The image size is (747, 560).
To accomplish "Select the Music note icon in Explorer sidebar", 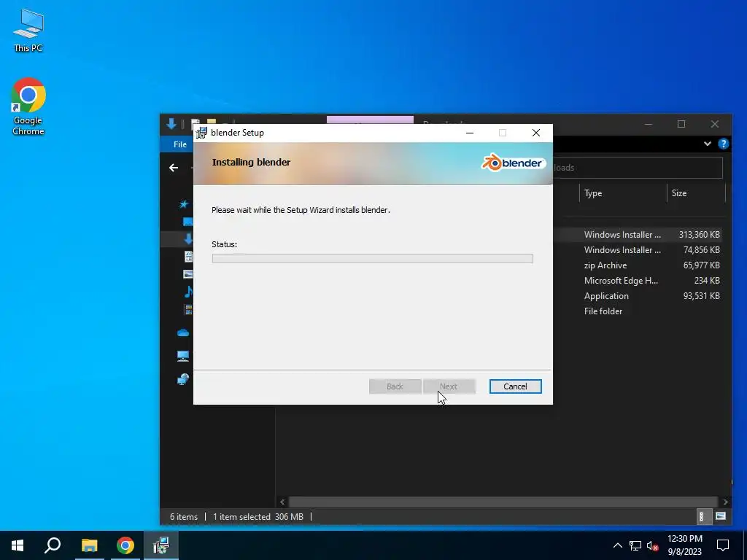I will [x=189, y=292].
